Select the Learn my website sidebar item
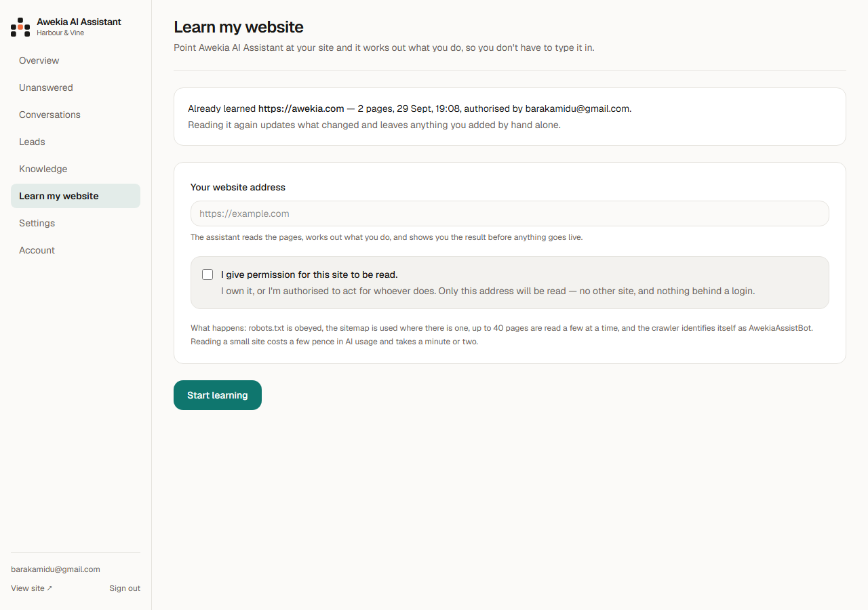868x610 pixels. [75, 196]
